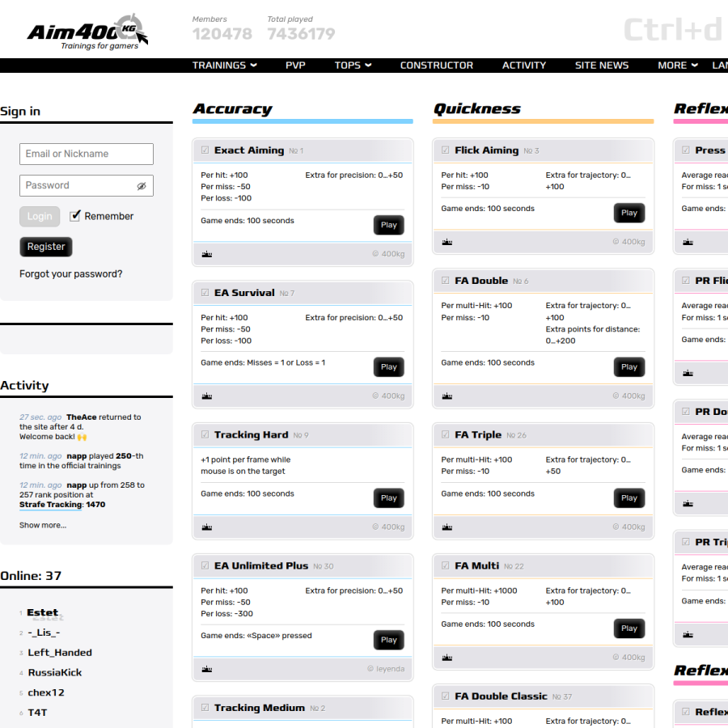Open the leaderboard crown icon under Tracking Hard
This screenshot has height=728, width=728.
tap(207, 527)
